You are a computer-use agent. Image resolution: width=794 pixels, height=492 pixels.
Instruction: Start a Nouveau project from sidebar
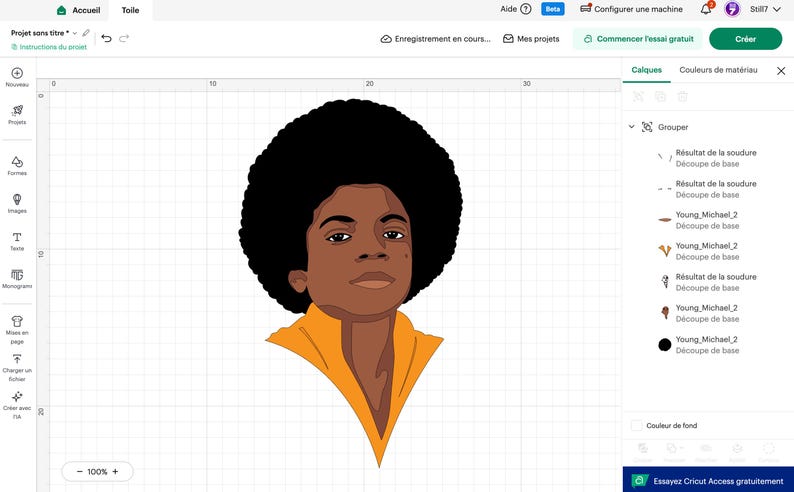[x=17, y=77]
